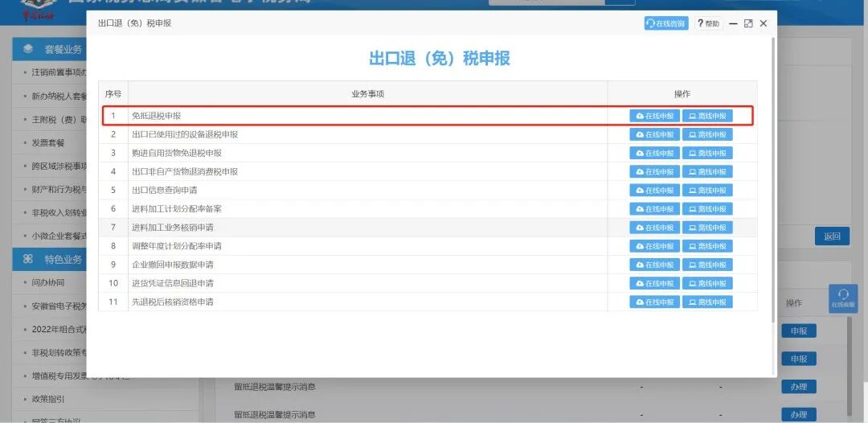This screenshot has width=868, height=423.
Task: Start 在线申报 for 免抵退税申报
Action: pyautogui.click(x=654, y=116)
